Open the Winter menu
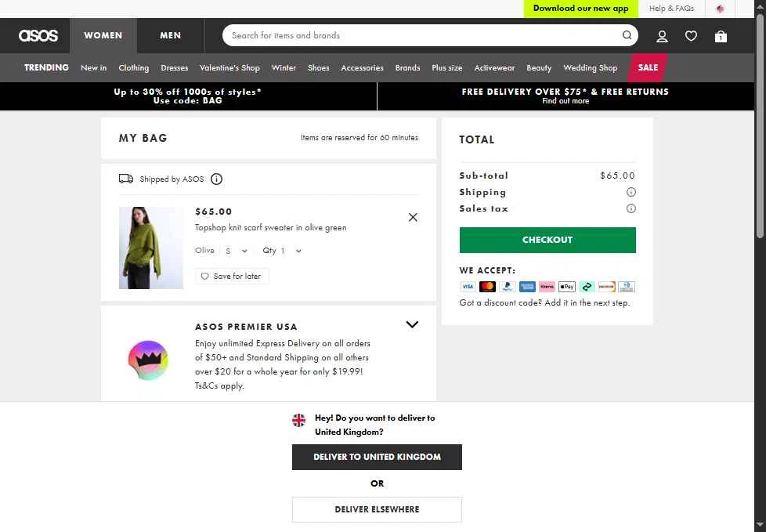 click(284, 68)
